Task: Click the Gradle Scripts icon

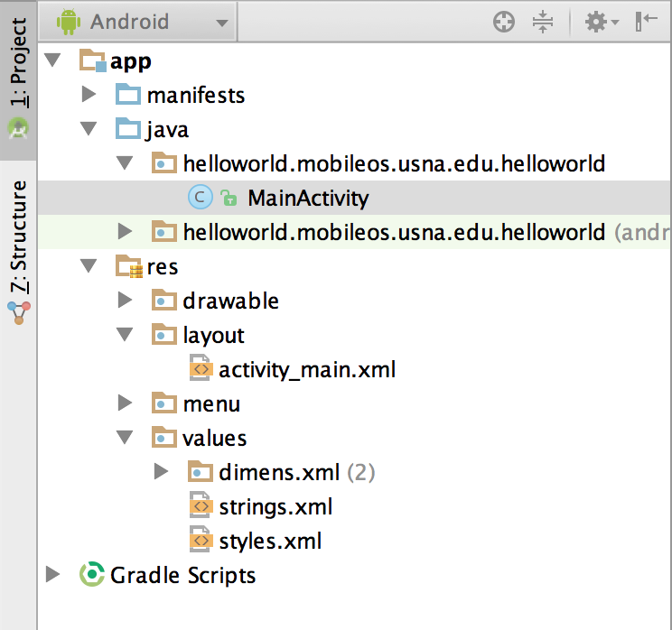Action: [92, 575]
